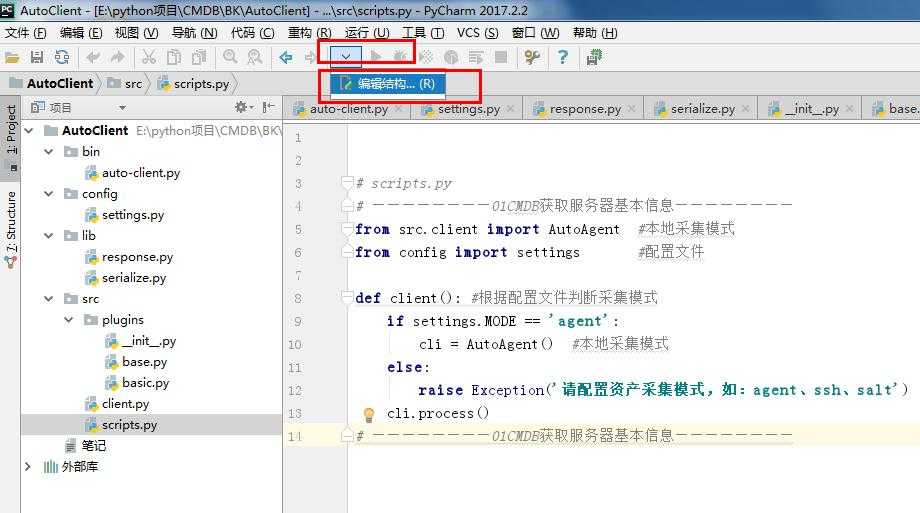Click the Copy toolbar icon
The image size is (920, 513).
point(174,57)
